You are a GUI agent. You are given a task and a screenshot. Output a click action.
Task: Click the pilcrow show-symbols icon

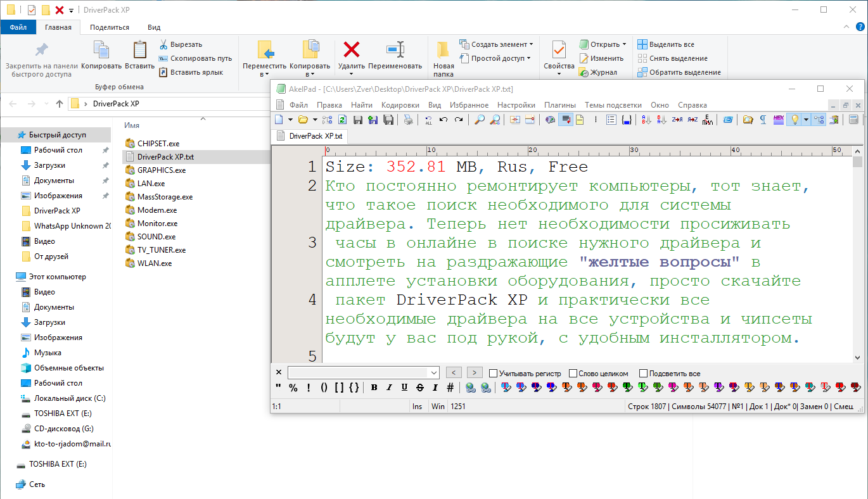click(x=763, y=119)
